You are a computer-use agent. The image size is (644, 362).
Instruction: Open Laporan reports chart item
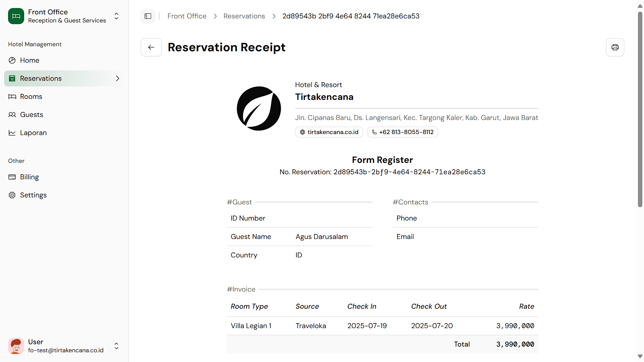tap(33, 133)
